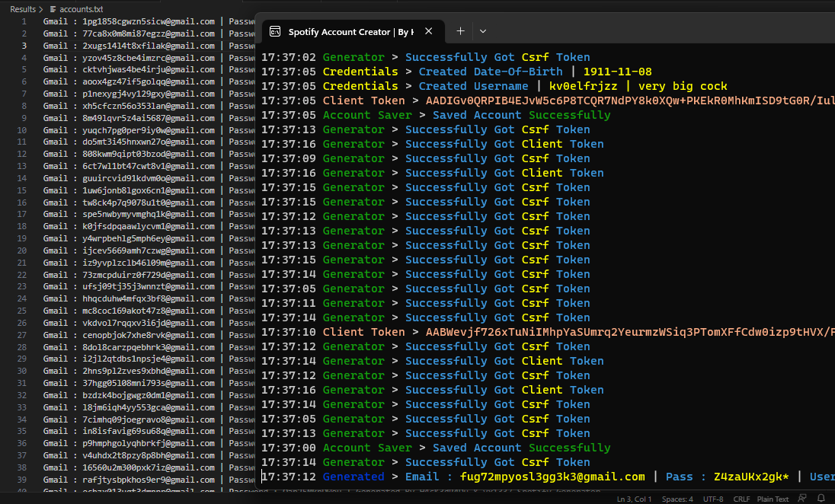Place cursor in the terminal output area
Screen dimensions: 835x504
533,266
